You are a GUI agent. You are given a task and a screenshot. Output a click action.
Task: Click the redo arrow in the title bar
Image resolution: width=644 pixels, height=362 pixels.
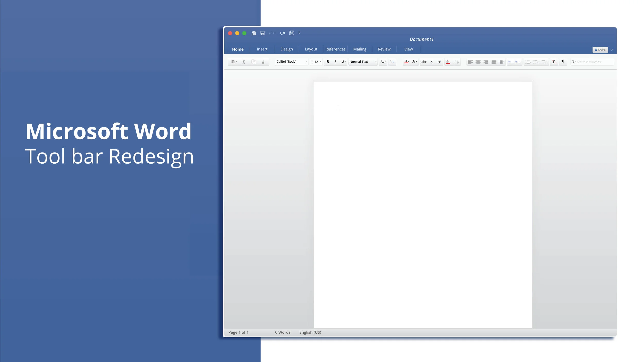click(282, 33)
